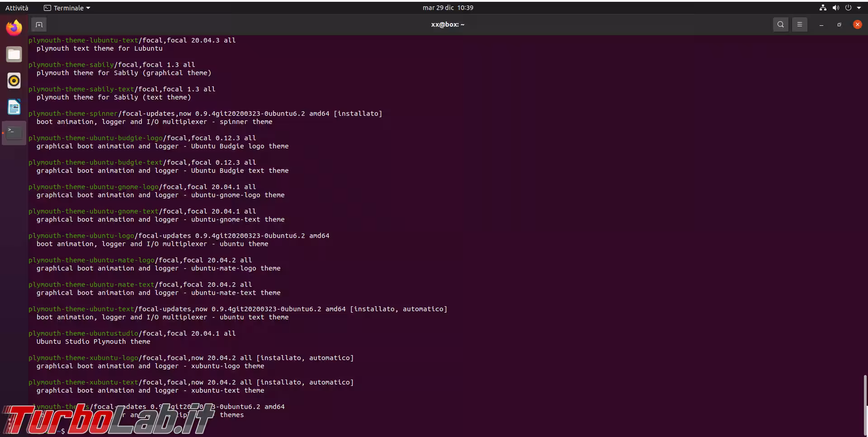The image size is (868, 437).
Task: Open a new terminal tab
Action: [x=39, y=24]
